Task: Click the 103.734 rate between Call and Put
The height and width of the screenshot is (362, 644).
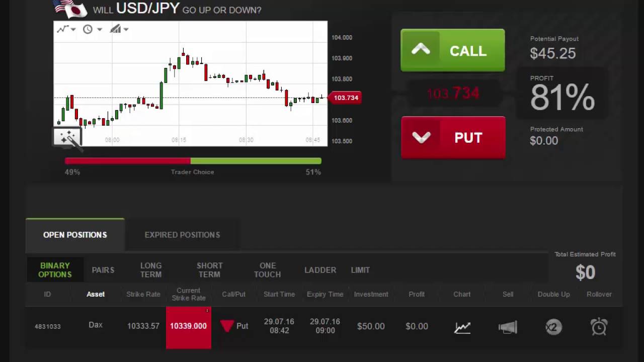Action: 453,94
